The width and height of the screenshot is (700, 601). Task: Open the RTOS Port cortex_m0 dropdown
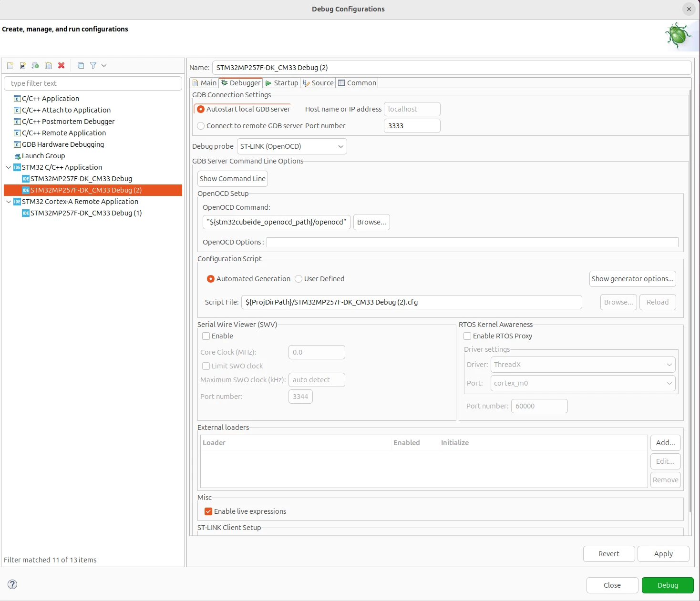point(583,383)
